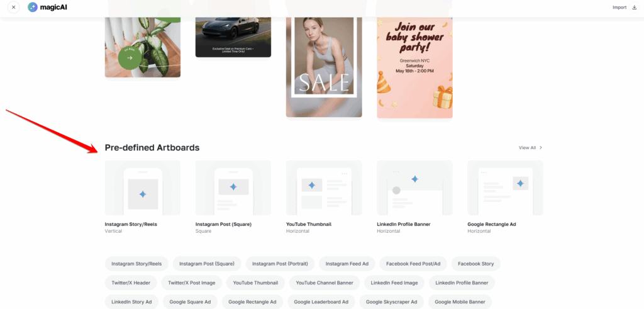Viewport: 644px width, 309px height.
Task: Choose Google Square Ad chip
Action: click(190, 301)
